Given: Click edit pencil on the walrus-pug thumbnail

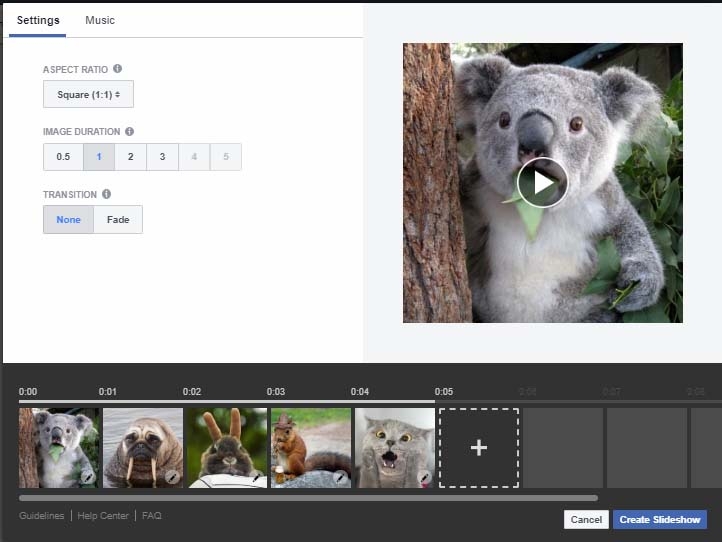Looking at the screenshot, I should (x=172, y=478).
